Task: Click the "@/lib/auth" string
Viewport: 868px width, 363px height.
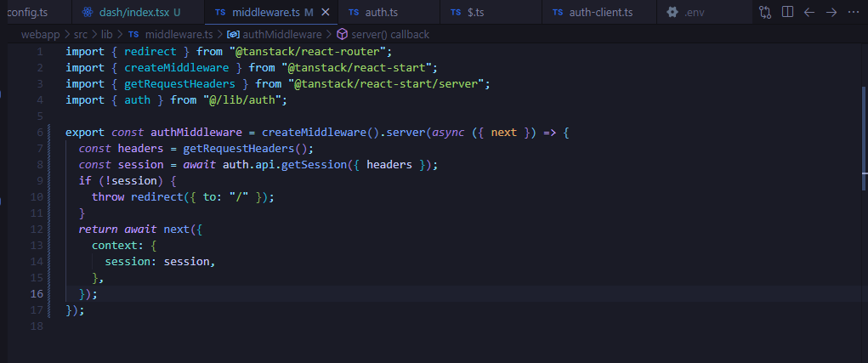Action: pos(241,100)
